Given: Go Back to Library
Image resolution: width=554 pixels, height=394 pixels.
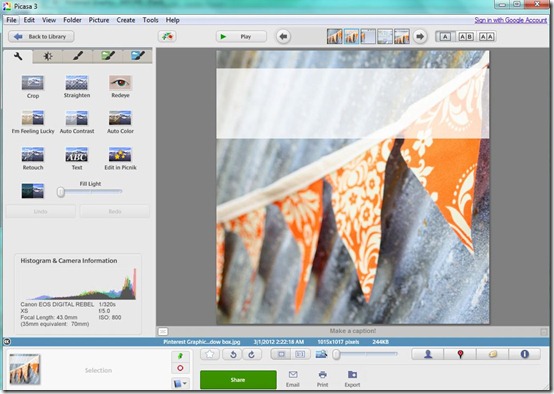Looking at the screenshot, I should 41,36.
